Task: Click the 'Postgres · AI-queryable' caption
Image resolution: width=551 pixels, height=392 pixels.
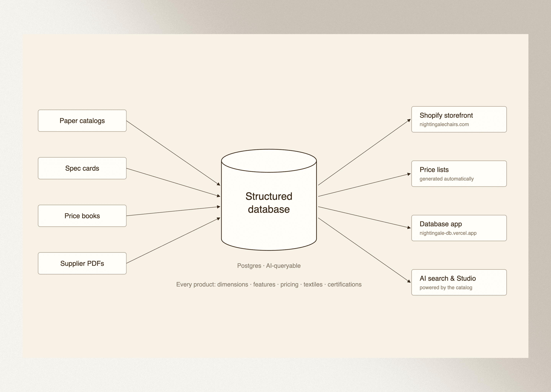Action: click(269, 266)
